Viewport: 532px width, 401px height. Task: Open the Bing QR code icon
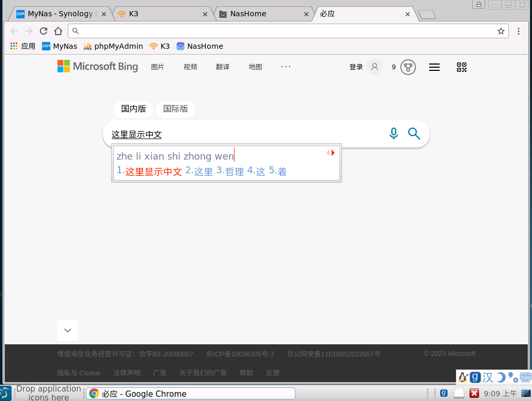click(462, 67)
